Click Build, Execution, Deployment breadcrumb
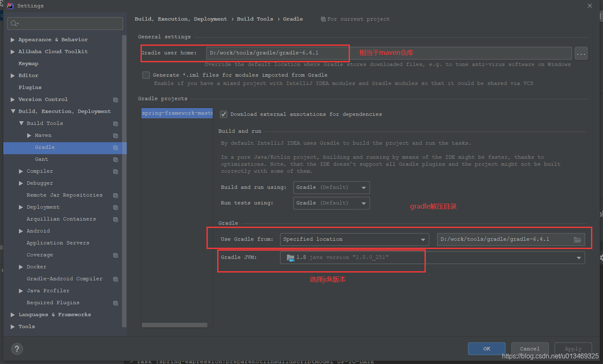 (x=181, y=19)
